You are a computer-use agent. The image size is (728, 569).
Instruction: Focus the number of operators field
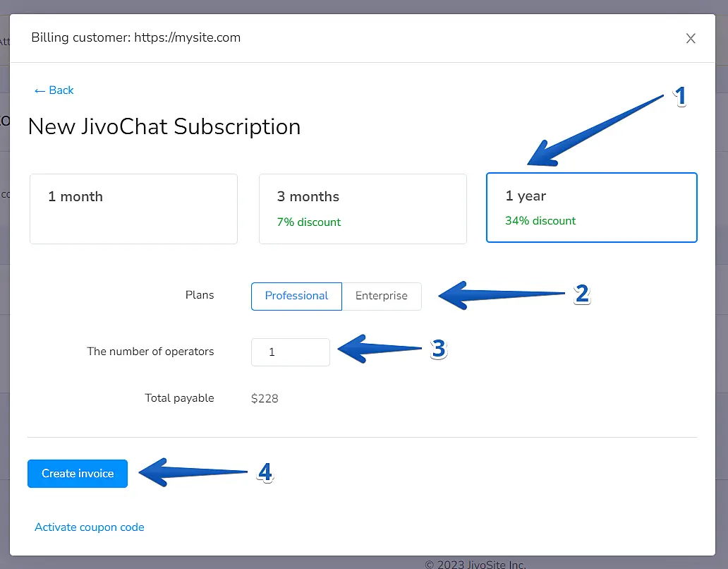[x=290, y=352]
